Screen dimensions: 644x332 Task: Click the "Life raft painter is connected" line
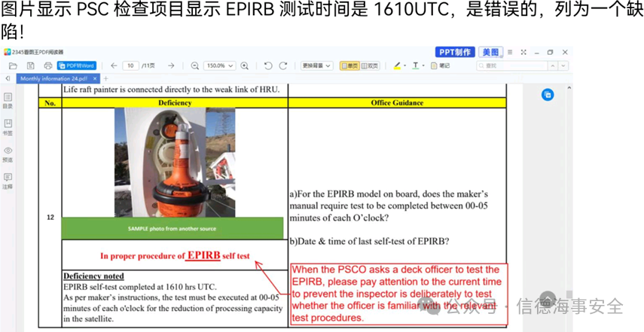[x=172, y=90]
